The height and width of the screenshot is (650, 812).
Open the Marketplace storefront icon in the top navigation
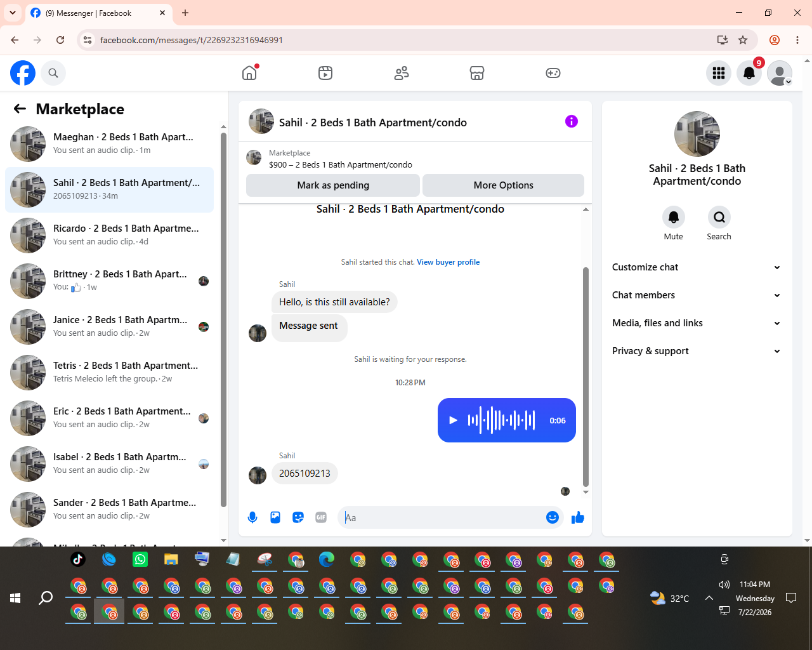[477, 73]
